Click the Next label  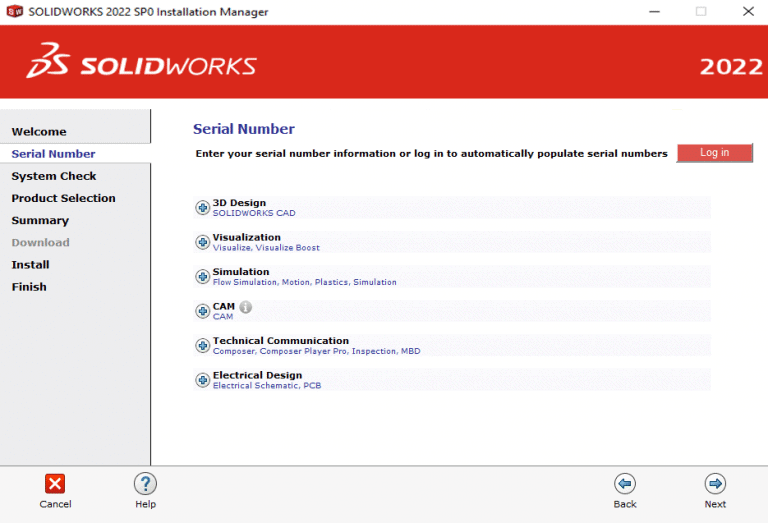tap(715, 504)
